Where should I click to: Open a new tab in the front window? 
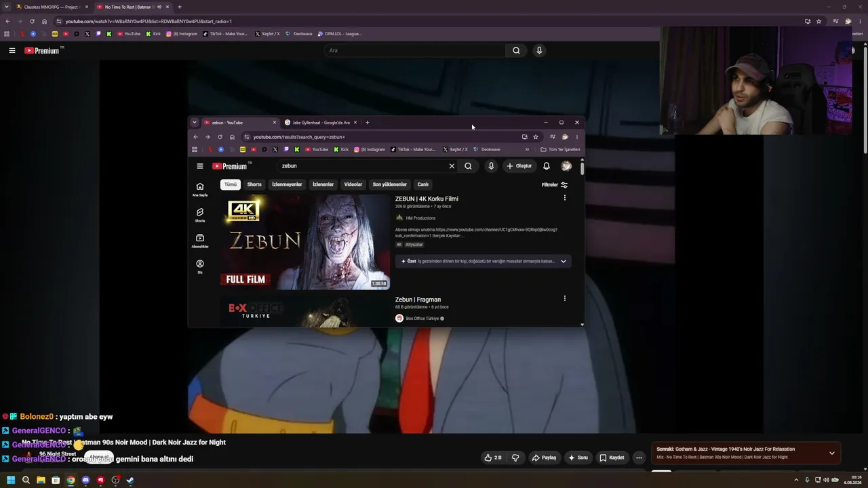pos(367,123)
